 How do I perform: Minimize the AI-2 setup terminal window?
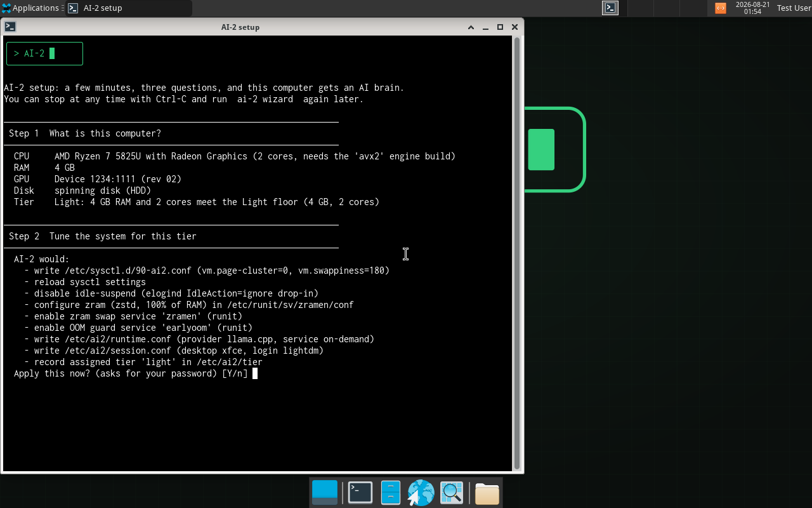tap(485, 27)
